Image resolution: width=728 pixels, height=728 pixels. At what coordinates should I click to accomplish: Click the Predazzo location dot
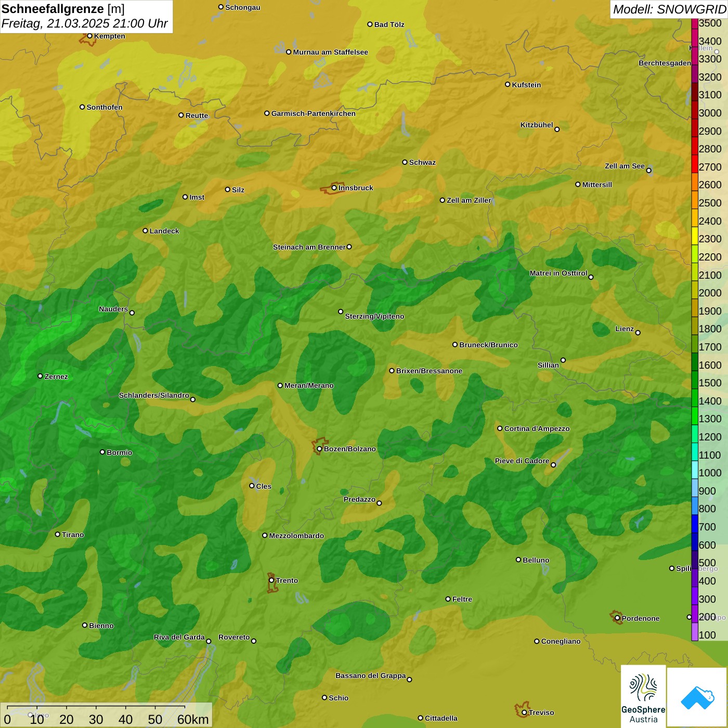click(379, 503)
